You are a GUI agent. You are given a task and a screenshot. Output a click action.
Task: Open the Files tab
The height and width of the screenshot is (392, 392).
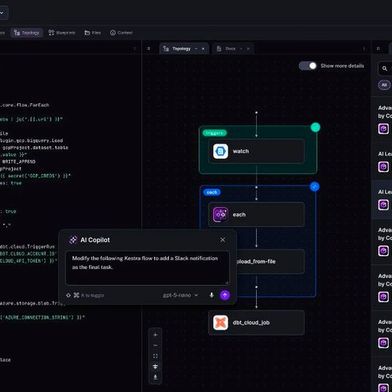point(93,33)
